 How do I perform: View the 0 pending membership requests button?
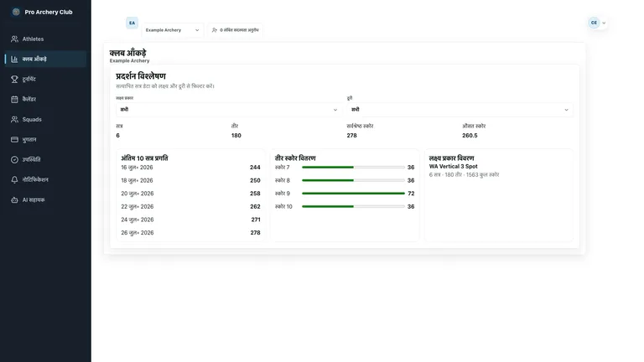coord(235,30)
